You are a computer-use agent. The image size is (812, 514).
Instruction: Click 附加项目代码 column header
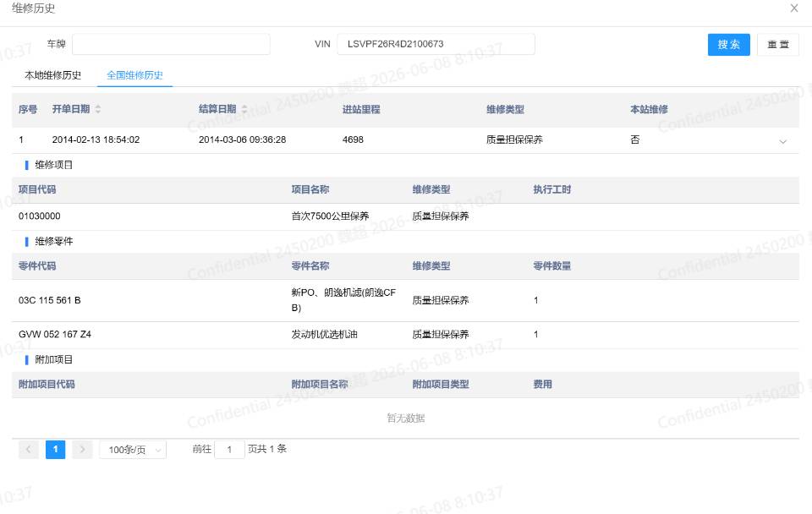[47, 384]
